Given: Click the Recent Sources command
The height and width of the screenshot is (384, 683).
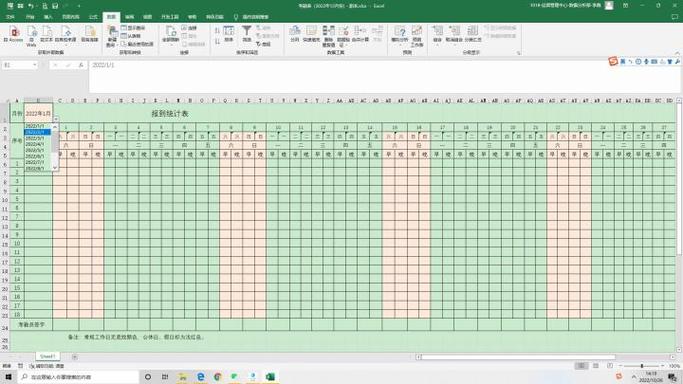Looking at the screenshot, I should (137, 44).
